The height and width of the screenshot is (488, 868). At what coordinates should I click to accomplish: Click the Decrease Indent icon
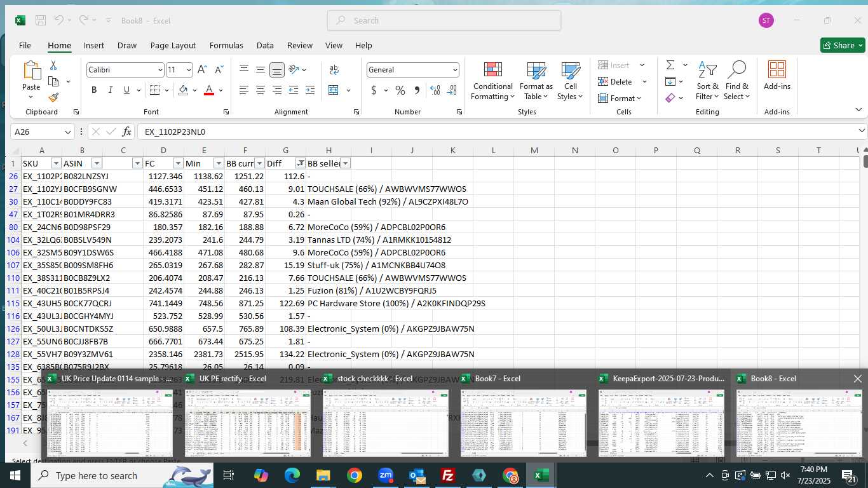click(x=293, y=90)
